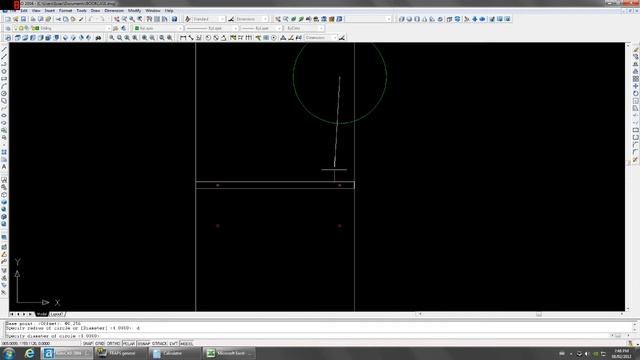
Task: Click the Aligned Dimension icon
Action: pos(191,38)
